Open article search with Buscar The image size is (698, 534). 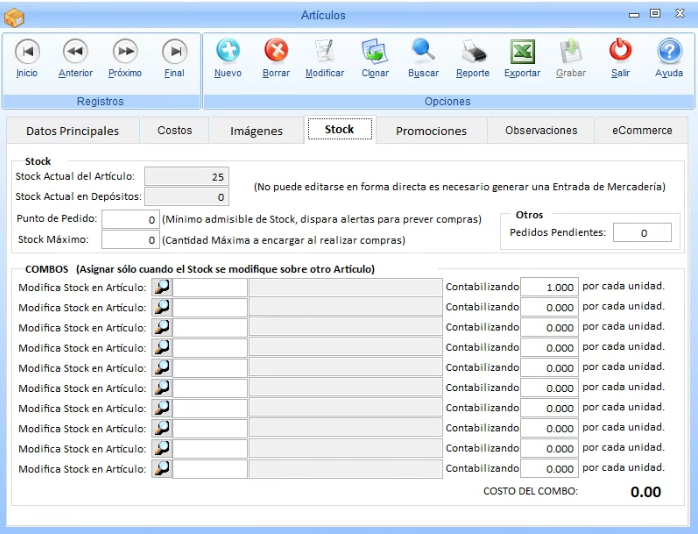(x=423, y=58)
